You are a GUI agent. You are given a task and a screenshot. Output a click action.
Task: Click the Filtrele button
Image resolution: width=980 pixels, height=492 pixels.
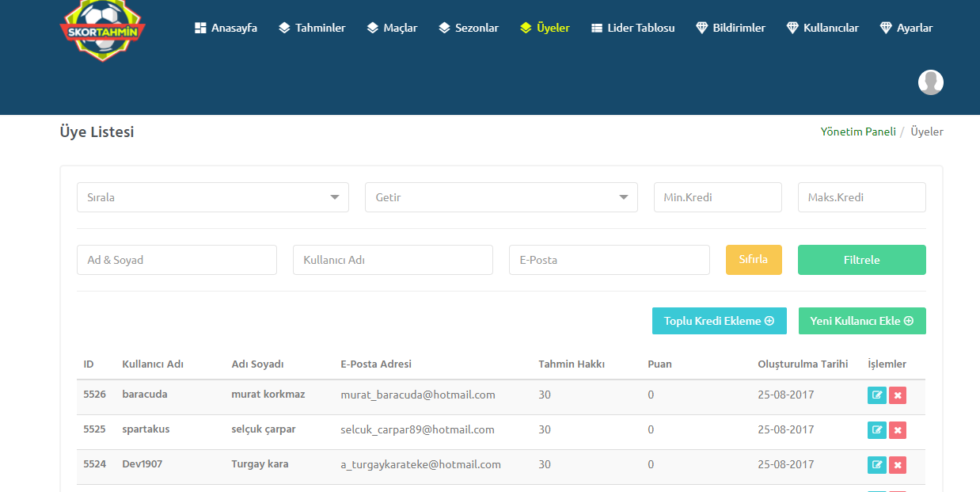pos(862,260)
